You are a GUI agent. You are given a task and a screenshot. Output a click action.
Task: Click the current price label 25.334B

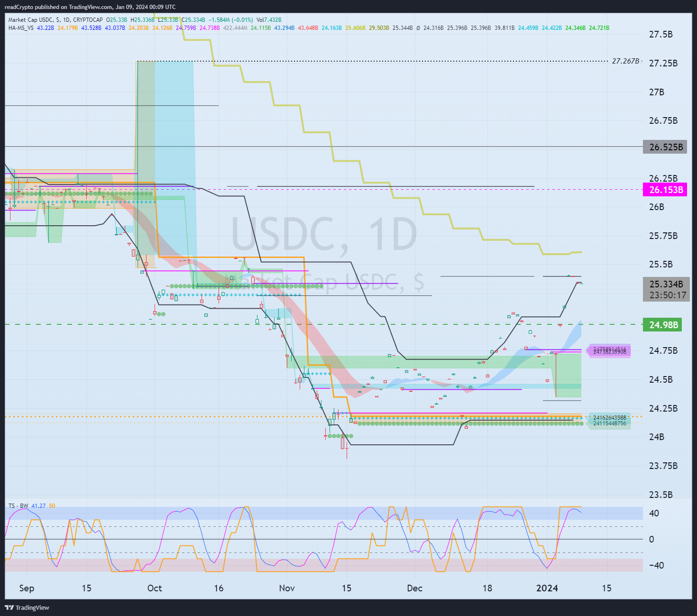tap(666, 284)
